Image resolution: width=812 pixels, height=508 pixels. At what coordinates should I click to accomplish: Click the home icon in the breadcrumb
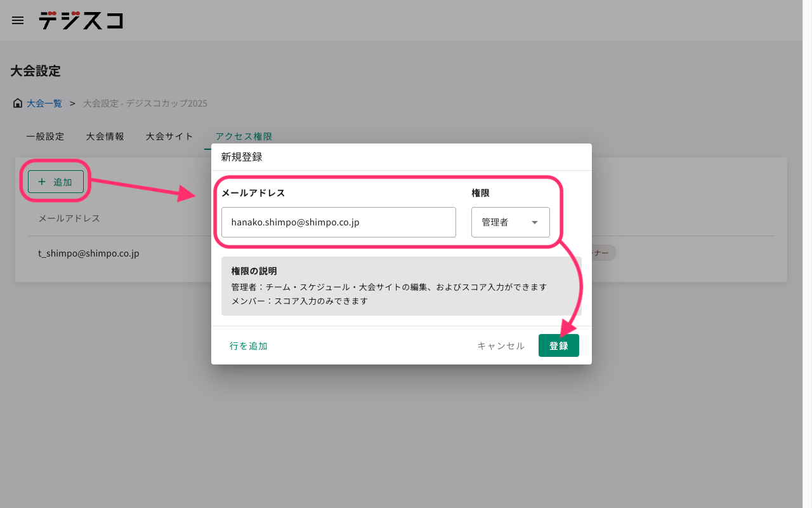click(17, 102)
